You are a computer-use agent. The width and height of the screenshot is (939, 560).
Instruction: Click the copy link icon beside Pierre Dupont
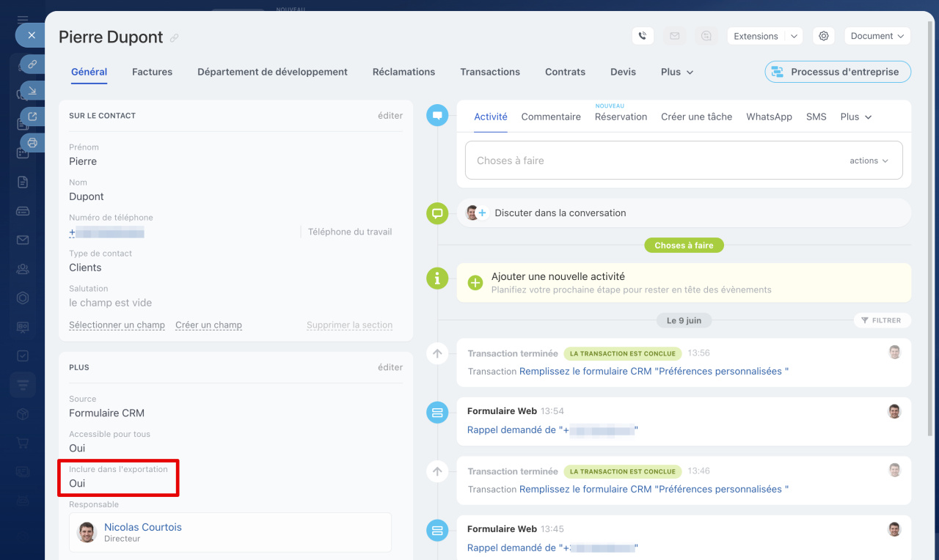pyautogui.click(x=174, y=38)
